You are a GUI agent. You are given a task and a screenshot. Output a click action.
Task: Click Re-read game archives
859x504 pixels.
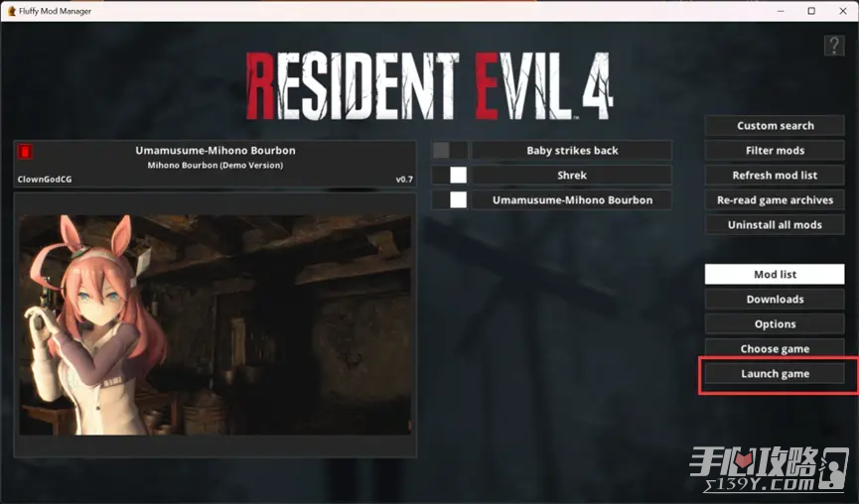(775, 200)
